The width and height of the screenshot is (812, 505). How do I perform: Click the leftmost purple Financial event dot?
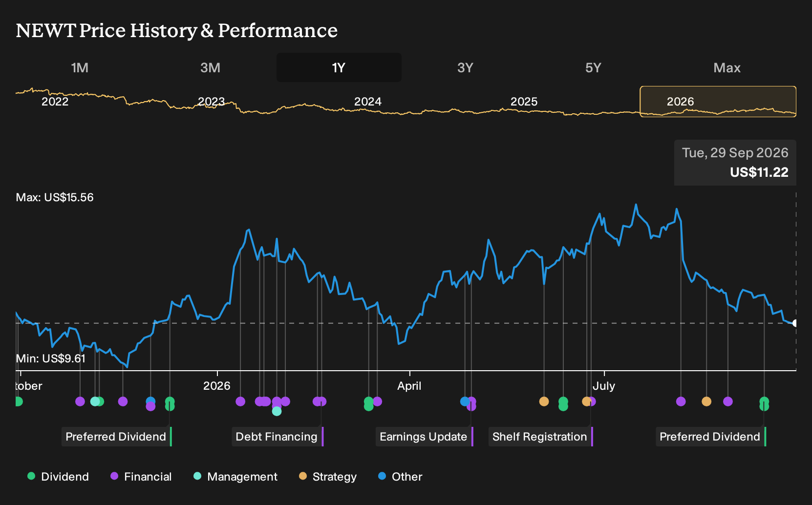pyautogui.click(x=80, y=401)
